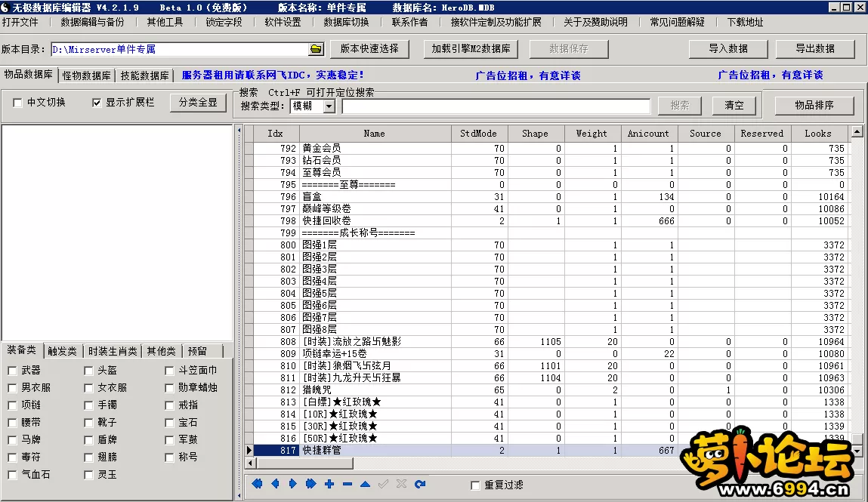The width and height of the screenshot is (868, 502).
Task: Tick the 翅膀 checkbox
Action: pos(88,457)
